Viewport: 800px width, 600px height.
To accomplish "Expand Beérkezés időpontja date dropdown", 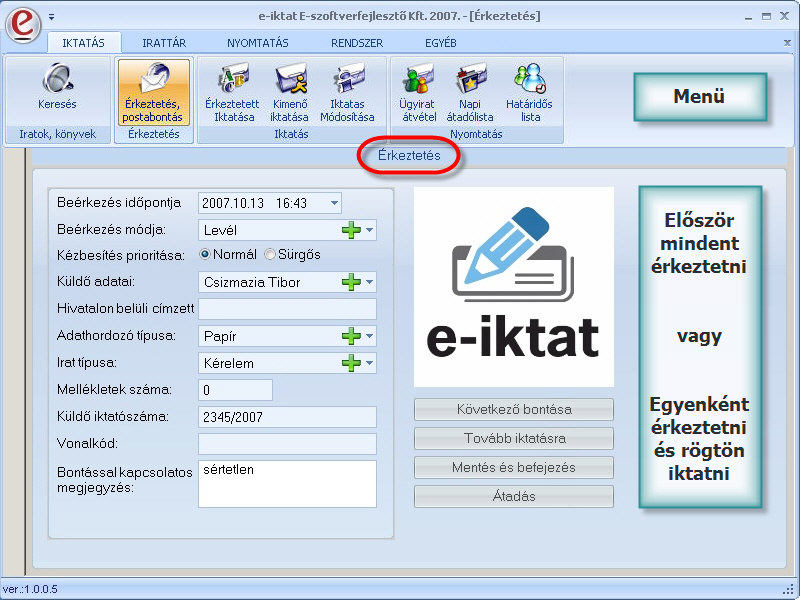I will pyautogui.click(x=334, y=203).
